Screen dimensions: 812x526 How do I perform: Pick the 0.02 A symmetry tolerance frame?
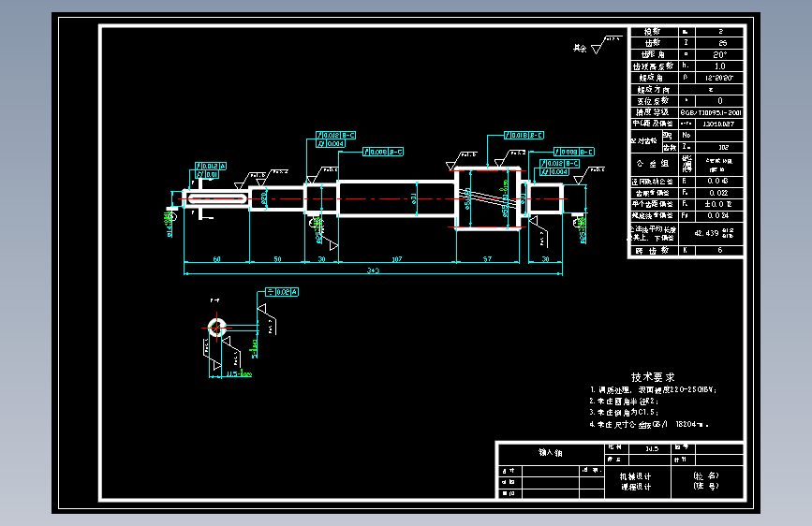tap(282, 292)
